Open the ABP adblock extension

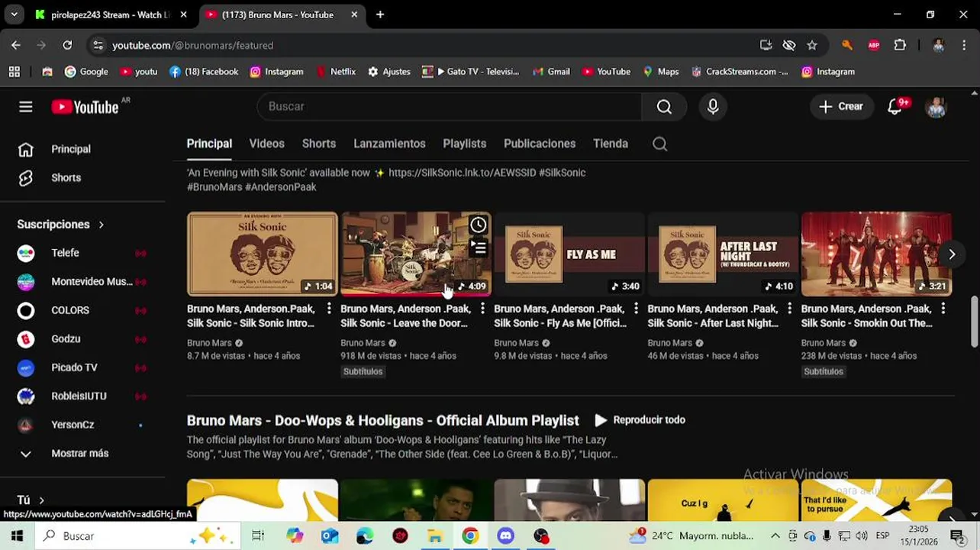874,45
